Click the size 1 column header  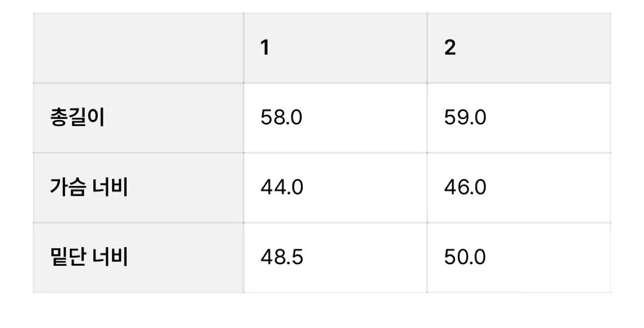265,48
